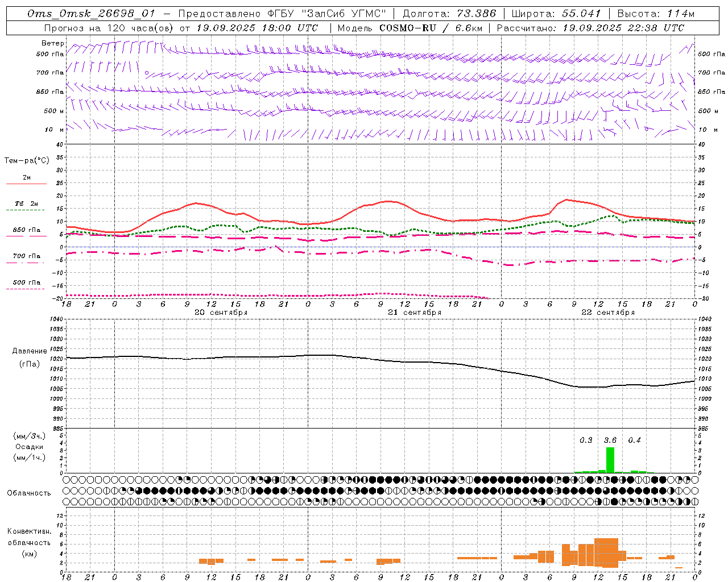The width and height of the screenshot is (728, 582).
Task: Click the precipitation value "0.3"
Action: [586, 440]
